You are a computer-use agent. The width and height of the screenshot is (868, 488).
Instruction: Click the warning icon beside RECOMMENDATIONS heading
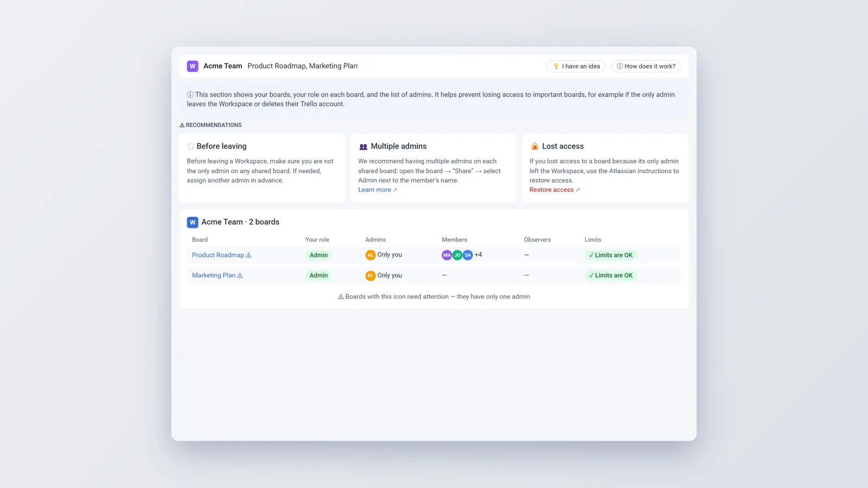tap(182, 125)
